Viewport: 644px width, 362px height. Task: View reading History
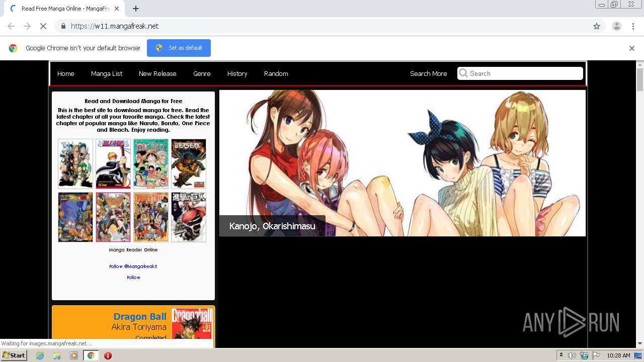click(x=237, y=73)
